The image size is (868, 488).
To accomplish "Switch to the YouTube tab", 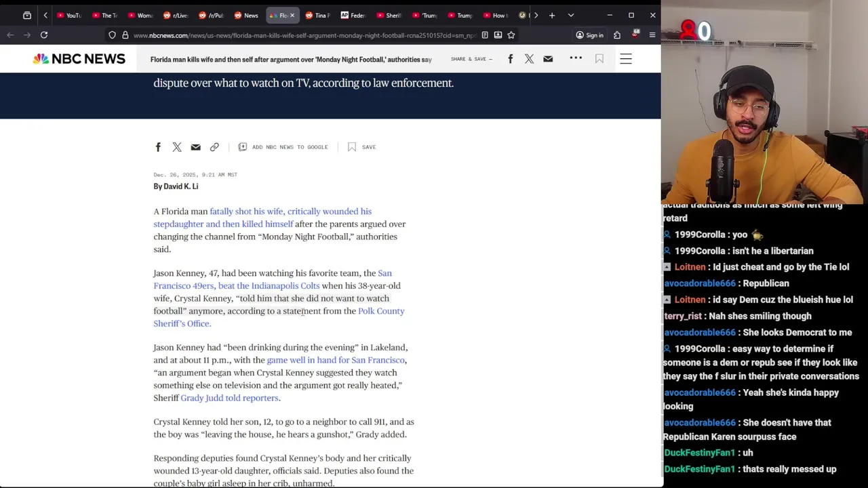I will pos(68,15).
